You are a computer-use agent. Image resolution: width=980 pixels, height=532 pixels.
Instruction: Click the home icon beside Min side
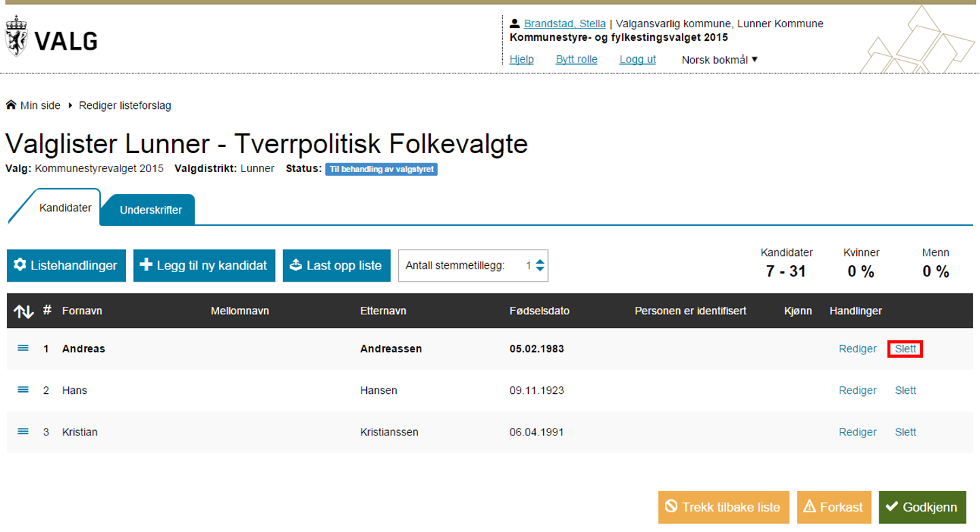click(x=11, y=105)
